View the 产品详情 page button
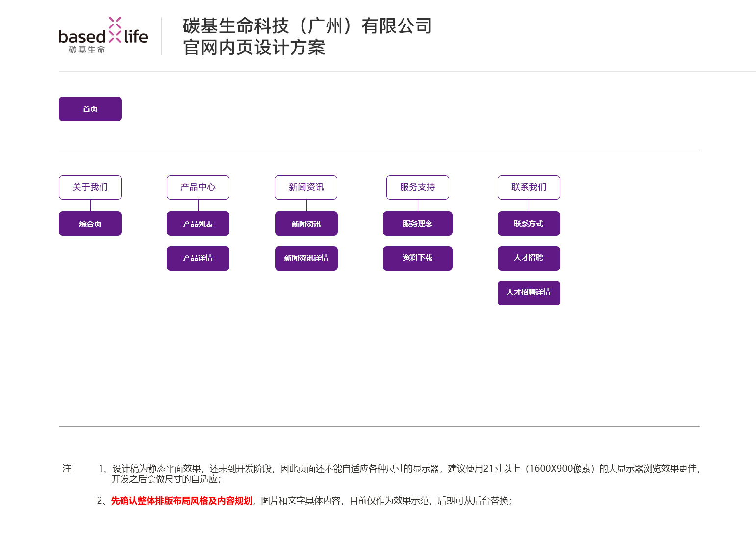This screenshot has height=559, width=756. tap(198, 258)
